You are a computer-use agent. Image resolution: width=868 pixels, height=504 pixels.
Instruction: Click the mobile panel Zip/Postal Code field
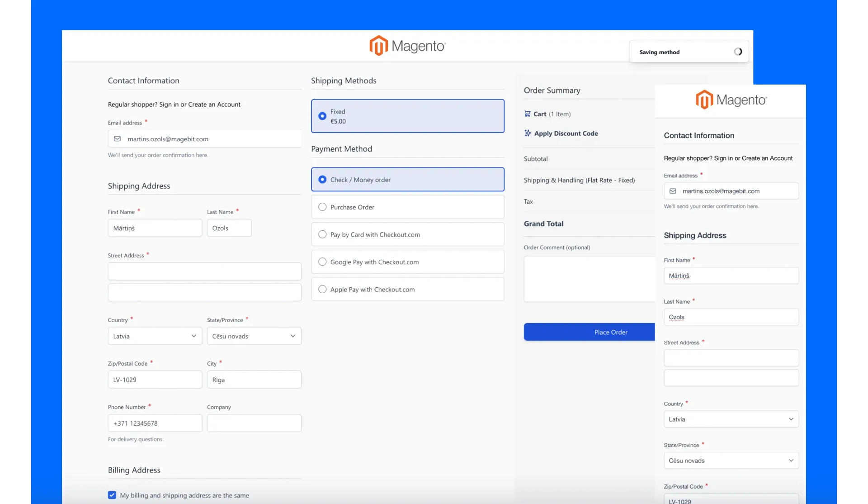[731, 499]
